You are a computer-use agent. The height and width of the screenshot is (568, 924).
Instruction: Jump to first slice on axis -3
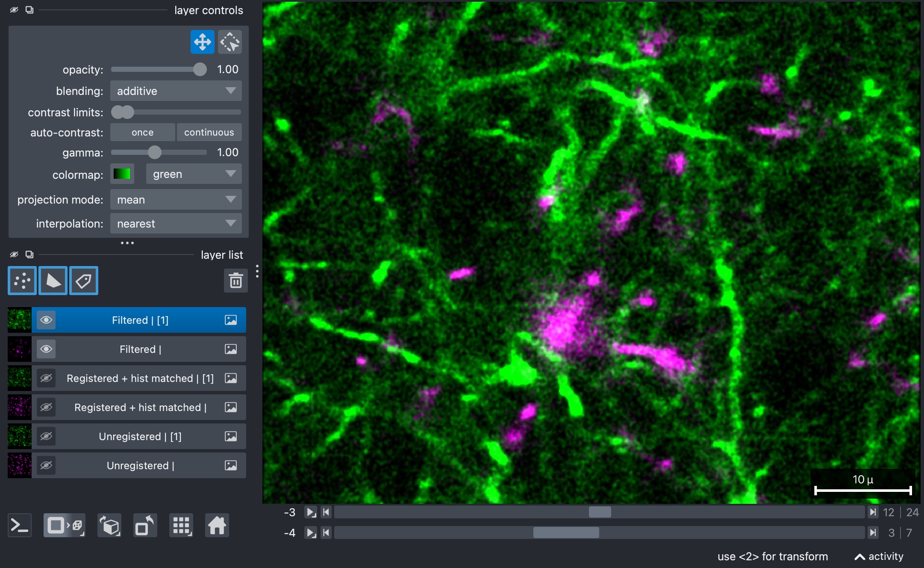326,512
